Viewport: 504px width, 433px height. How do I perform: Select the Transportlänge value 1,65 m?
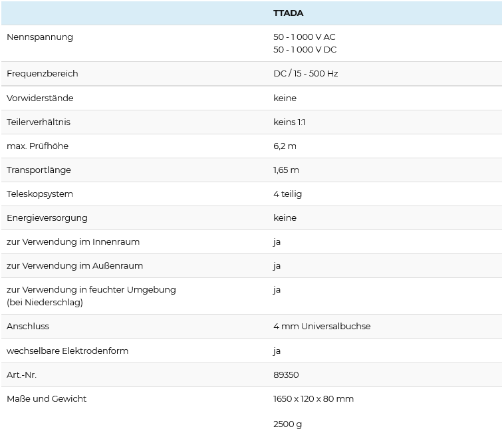(x=286, y=170)
